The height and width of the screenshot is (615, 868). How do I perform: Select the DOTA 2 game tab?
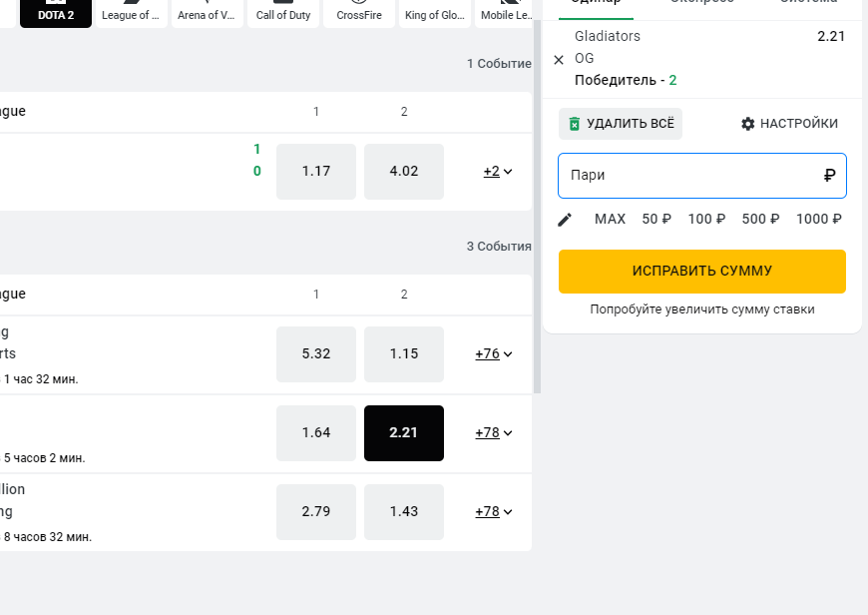55,13
